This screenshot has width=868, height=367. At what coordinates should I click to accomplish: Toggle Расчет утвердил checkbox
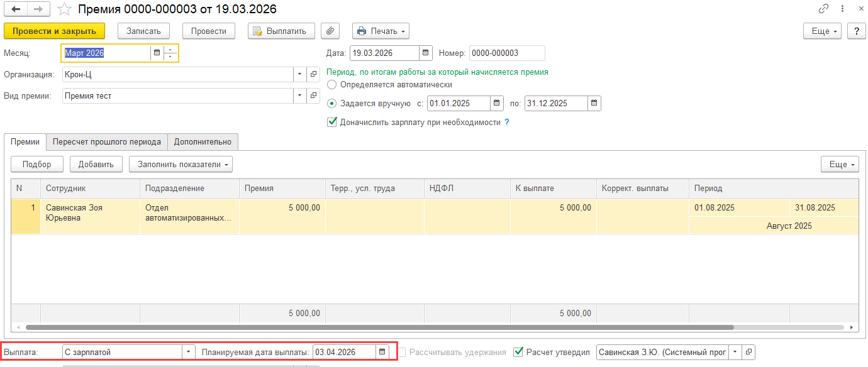click(x=518, y=353)
